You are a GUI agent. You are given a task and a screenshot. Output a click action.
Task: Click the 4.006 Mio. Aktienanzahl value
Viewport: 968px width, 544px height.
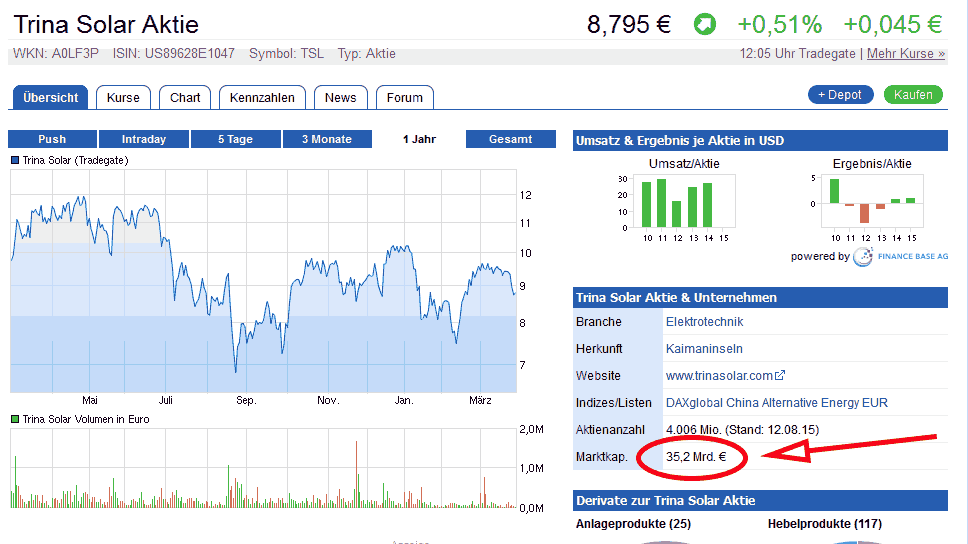[742, 430]
